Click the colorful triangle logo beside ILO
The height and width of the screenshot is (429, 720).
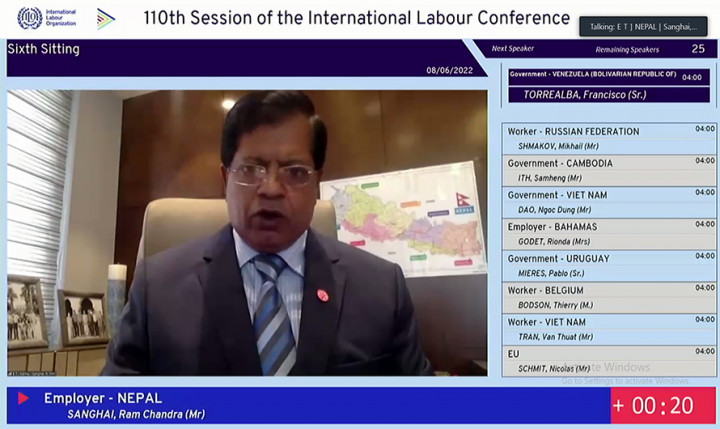(105, 18)
